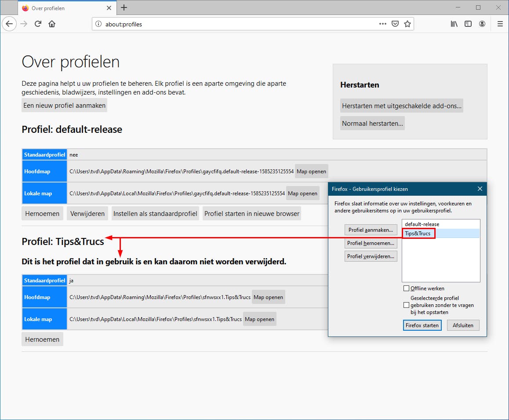Click 'nee' value of Standaardprofiel row

pyautogui.click(x=74, y=155)
